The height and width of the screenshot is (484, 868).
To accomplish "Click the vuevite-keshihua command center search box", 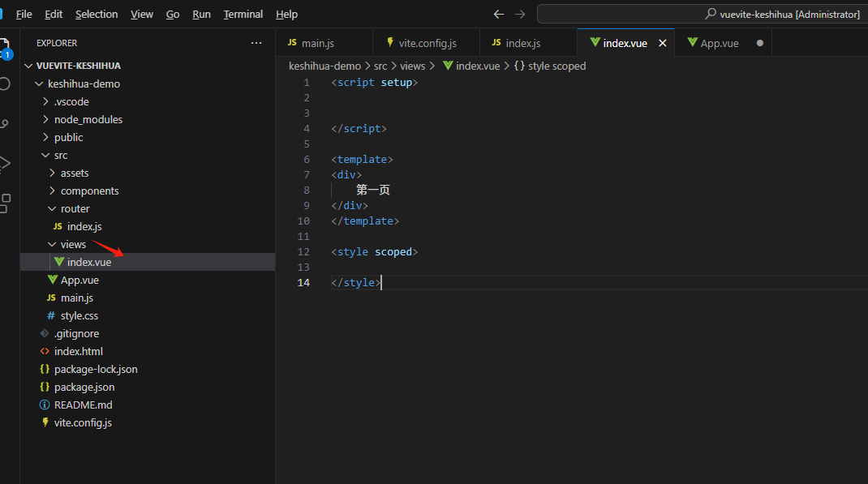I will (703, 15).
